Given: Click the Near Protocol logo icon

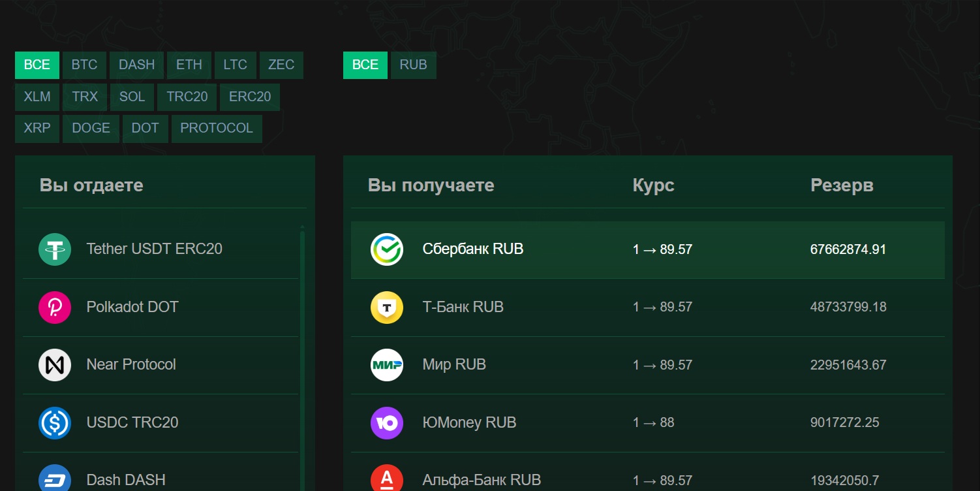Looking at the screenshot, I should pos(55,365).
